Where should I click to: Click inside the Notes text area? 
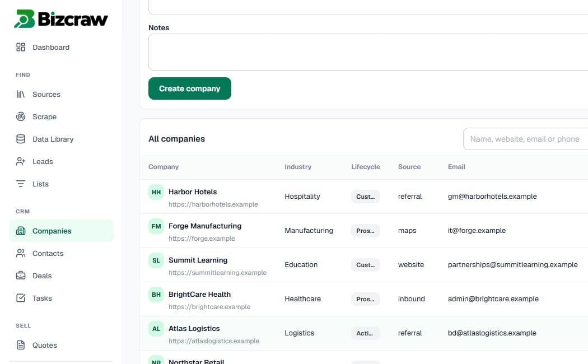pos(368,52)
